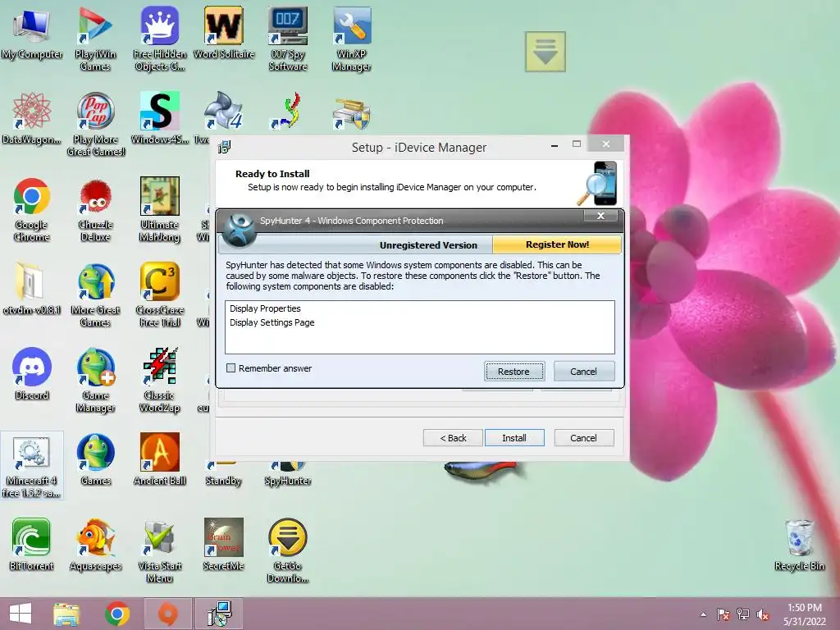Open Classic WordZap icon
Screen dimensions: 840x630
click(x=160, y=381)
